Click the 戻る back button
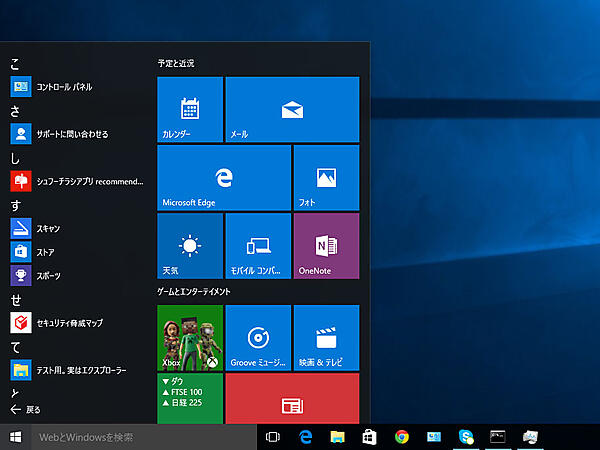 [26, 409]
